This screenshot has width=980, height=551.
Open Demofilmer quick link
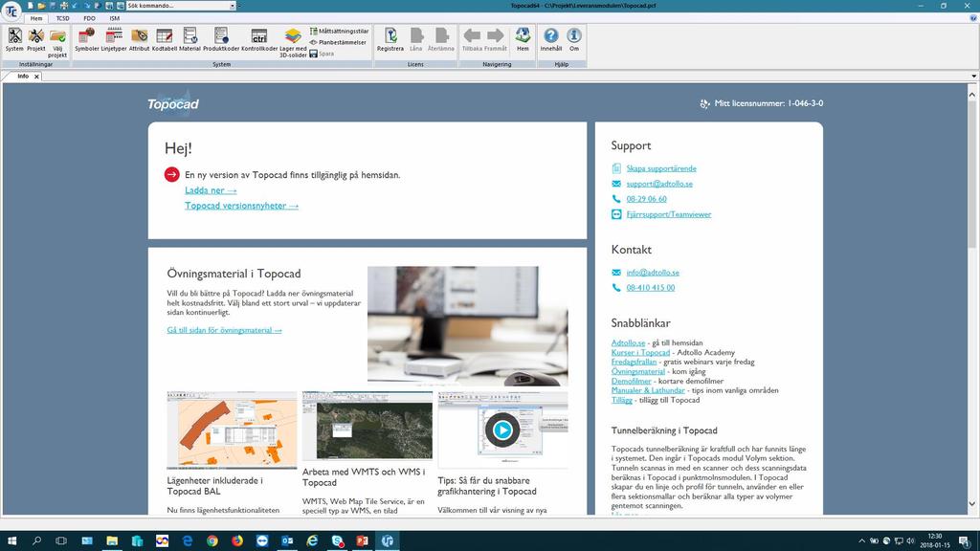point(632,381)
